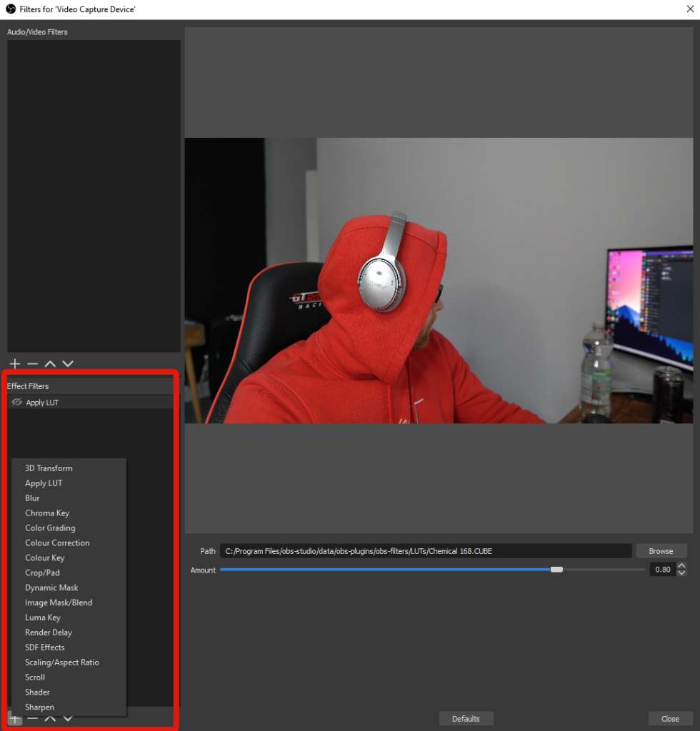The image size is (700, 731).
Task: Toggle visibility of the Apply LUT filter
Action: pyautogui.click(x=16, y=402)
